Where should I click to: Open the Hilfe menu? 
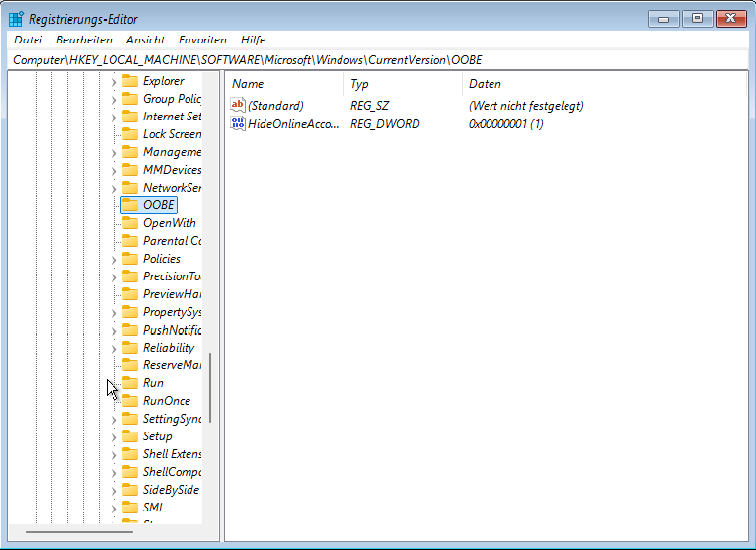tap(253, 40)
